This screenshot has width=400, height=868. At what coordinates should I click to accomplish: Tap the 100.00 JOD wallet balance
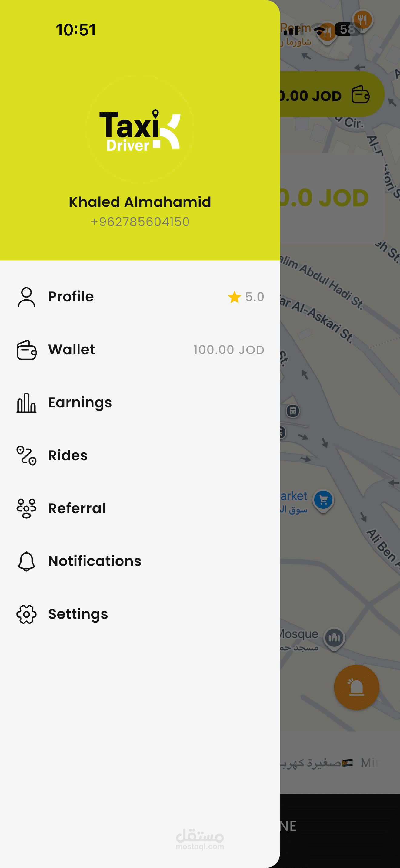click(x=229, y=350)
